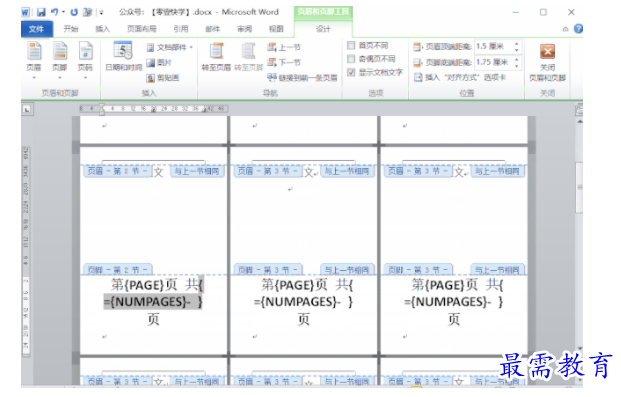Undo the last action
Screen dimensions: 621x397
click(x=54, y=12)
